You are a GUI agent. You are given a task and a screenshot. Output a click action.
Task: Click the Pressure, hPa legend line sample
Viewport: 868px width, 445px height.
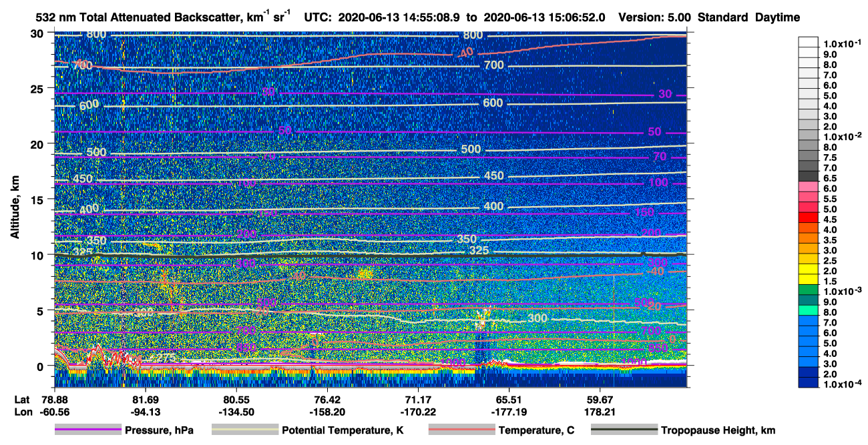[89, 430]
